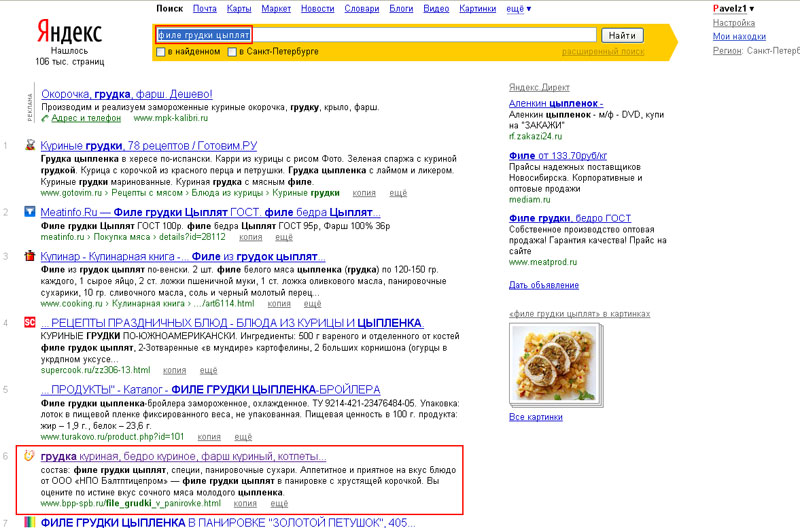This screenshot has width=800, height=528.
Task: Click the Готовим.РУ favicon on result 1
Action: click(30, 145)
